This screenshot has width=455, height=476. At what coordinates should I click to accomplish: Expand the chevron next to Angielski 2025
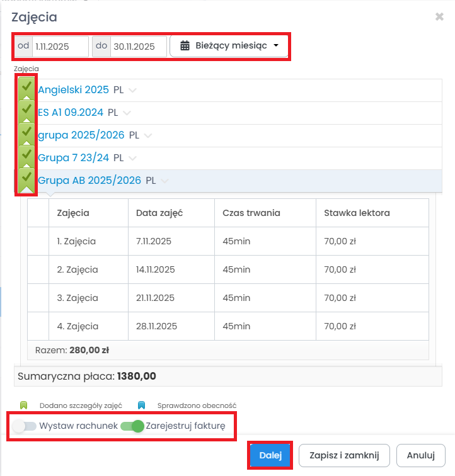[132, 91]
